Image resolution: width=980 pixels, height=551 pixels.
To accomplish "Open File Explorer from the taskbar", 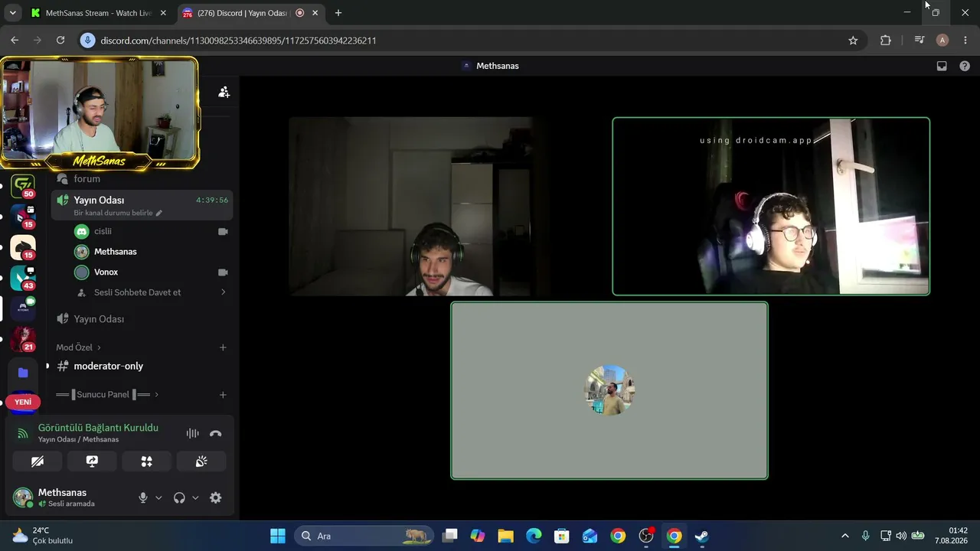I will 505,536.
